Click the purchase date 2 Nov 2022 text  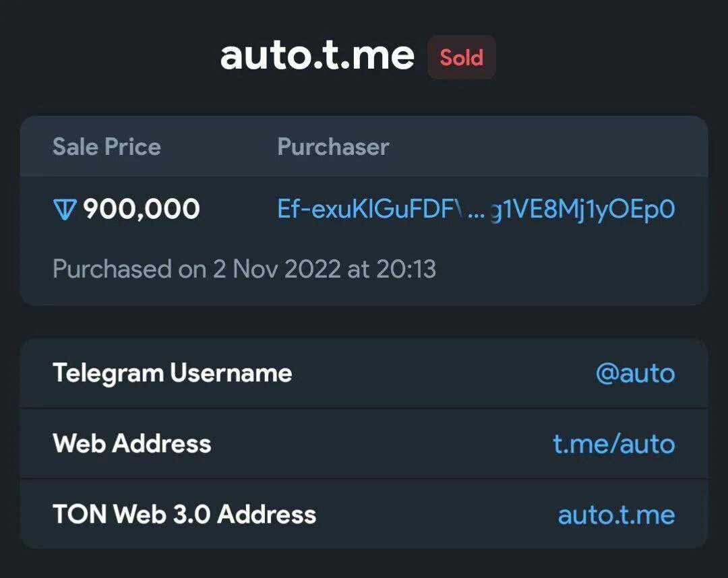pos(276,269)
